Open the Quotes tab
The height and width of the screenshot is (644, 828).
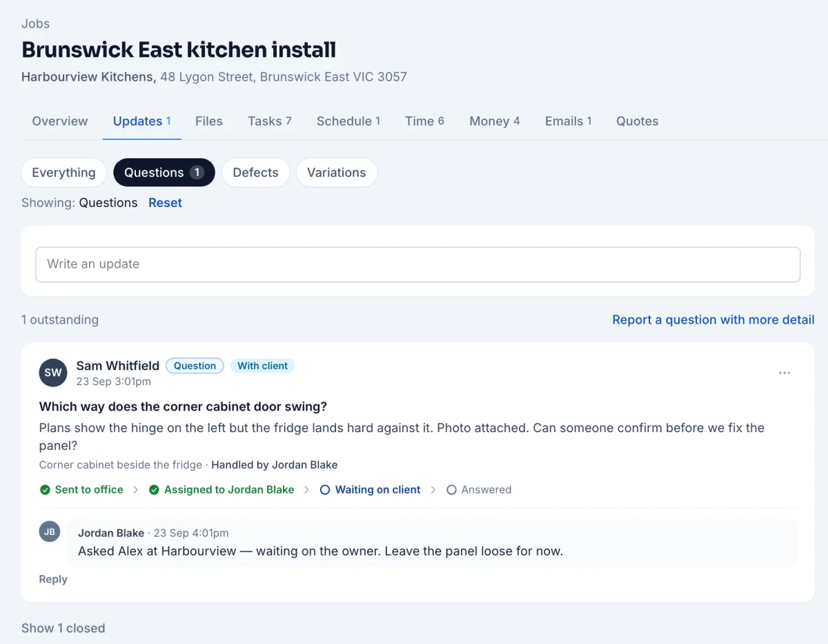638,121
